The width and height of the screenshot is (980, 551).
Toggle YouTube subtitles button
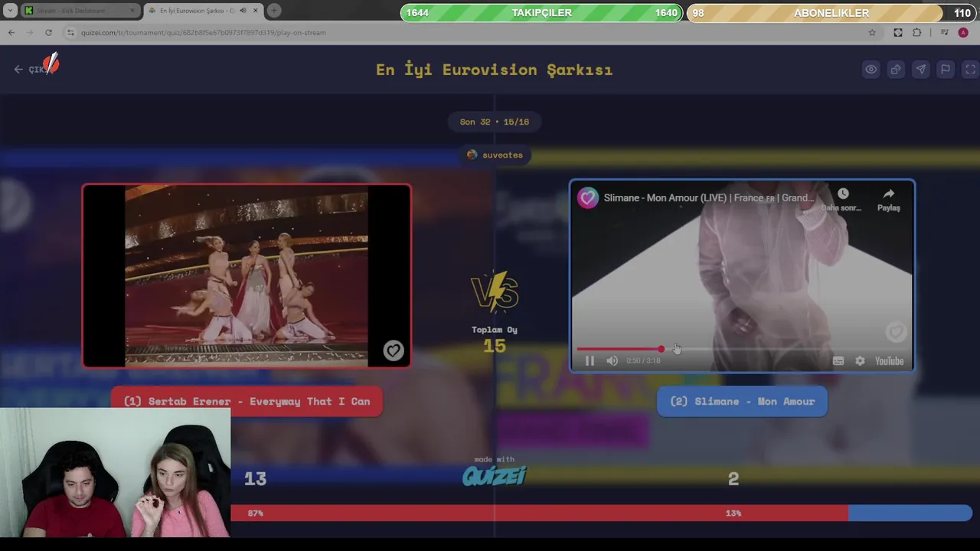coord(838,361)
